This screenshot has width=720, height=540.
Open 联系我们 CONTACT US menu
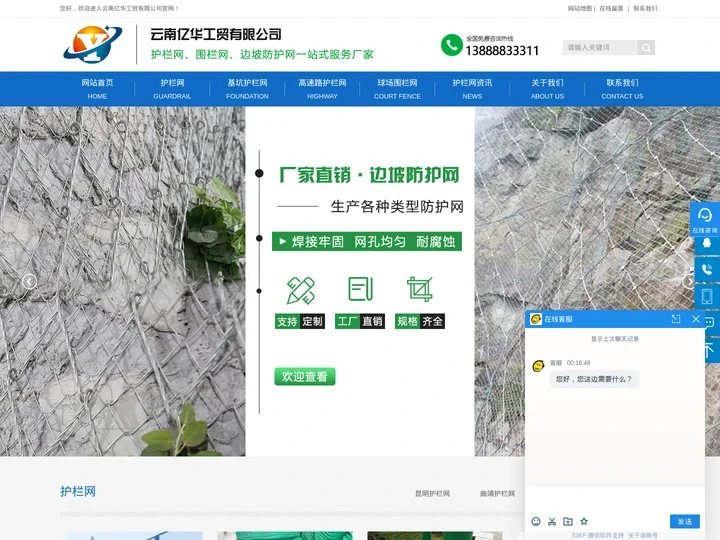[x=622, y=89]
